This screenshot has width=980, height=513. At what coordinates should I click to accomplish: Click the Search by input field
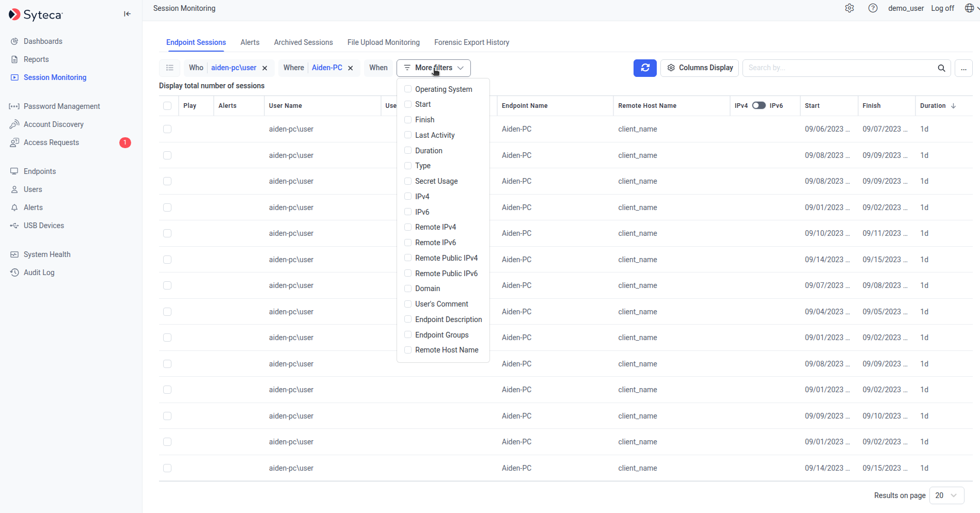click(839, 68)
